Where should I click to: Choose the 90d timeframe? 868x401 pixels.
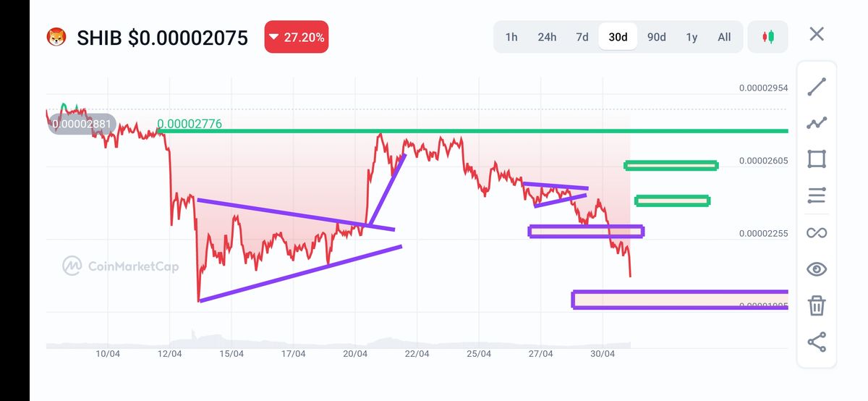[x=656, y=37]
